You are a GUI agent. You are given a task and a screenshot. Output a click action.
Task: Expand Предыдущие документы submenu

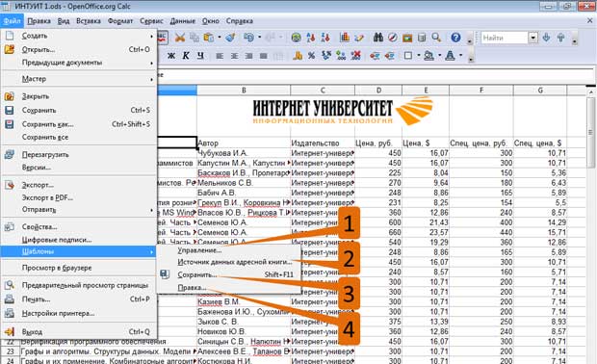(x=79, y=63)
